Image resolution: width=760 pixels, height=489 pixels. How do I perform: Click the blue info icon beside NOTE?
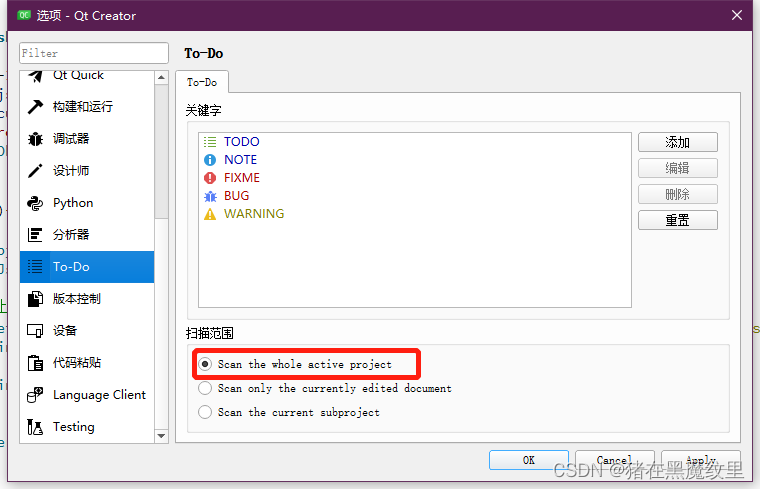210,160
